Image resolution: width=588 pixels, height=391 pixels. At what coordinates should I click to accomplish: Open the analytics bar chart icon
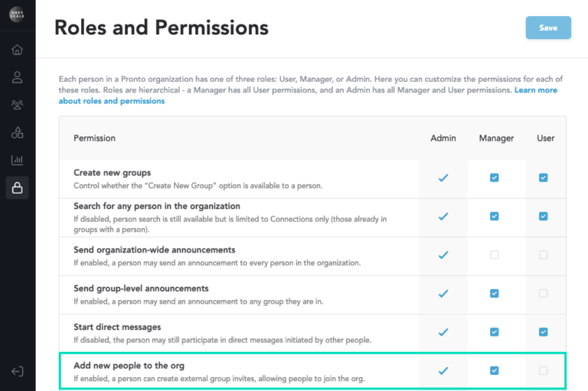tap(18, 160)
